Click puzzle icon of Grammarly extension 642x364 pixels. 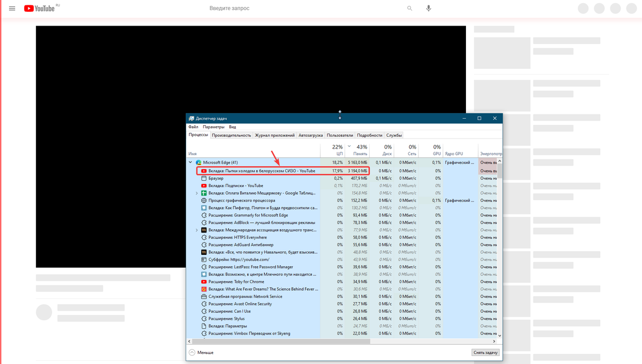[204, 215]
